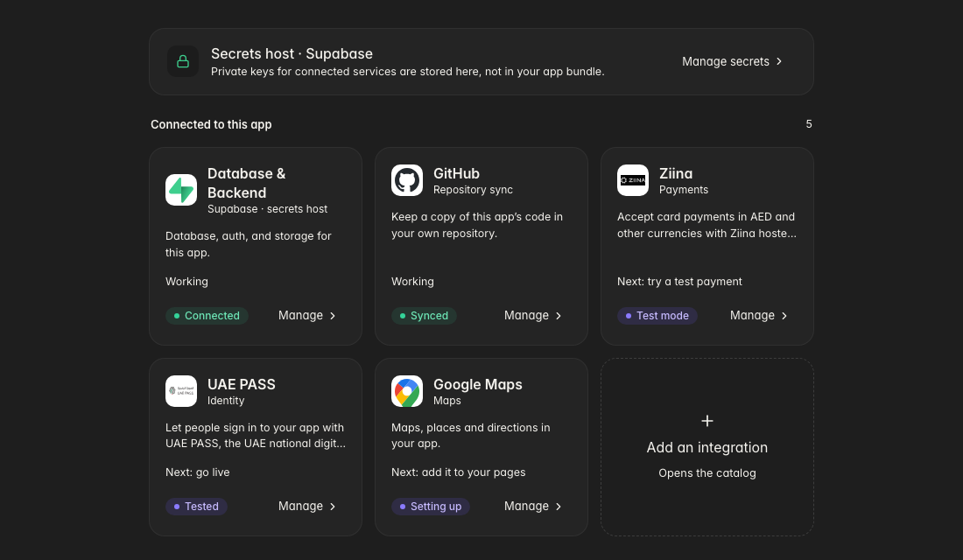Manage the Ziina payments integration
Viewport: 963px width, 560px height.
pos(760,316)
